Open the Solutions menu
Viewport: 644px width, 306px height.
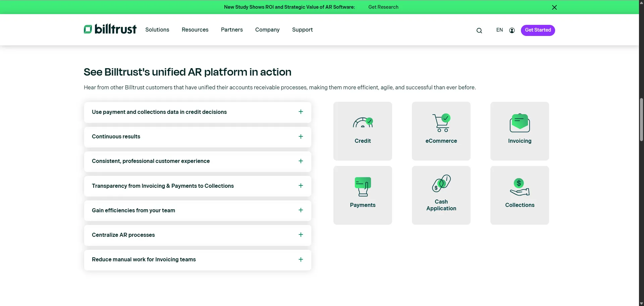point(157,30)
